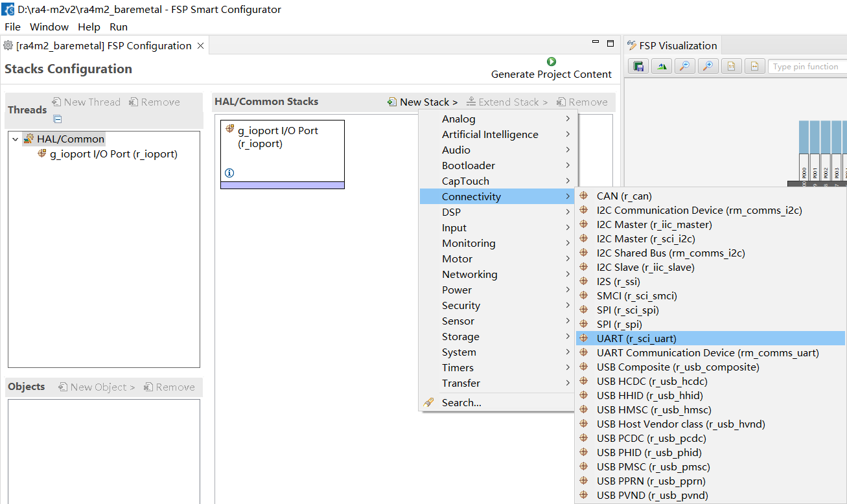This screenshot has height=504, width=847.
Task: Click the rotate view icon with green triangles
Action: click(x=662, y=67)
